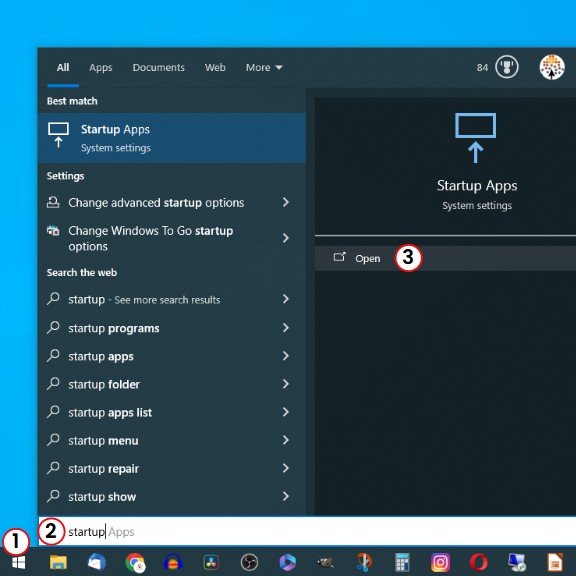The height and width of the screenshot is (576, 576).
Task: Click the magnifier icon beside startup menu
Action: pos(53,440)
